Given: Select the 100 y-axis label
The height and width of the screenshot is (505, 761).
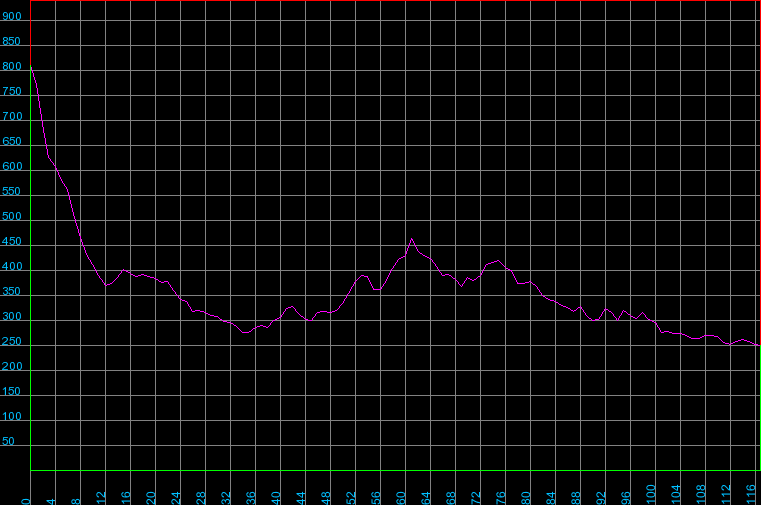Looking at the screenshot, I should (12, 416).
